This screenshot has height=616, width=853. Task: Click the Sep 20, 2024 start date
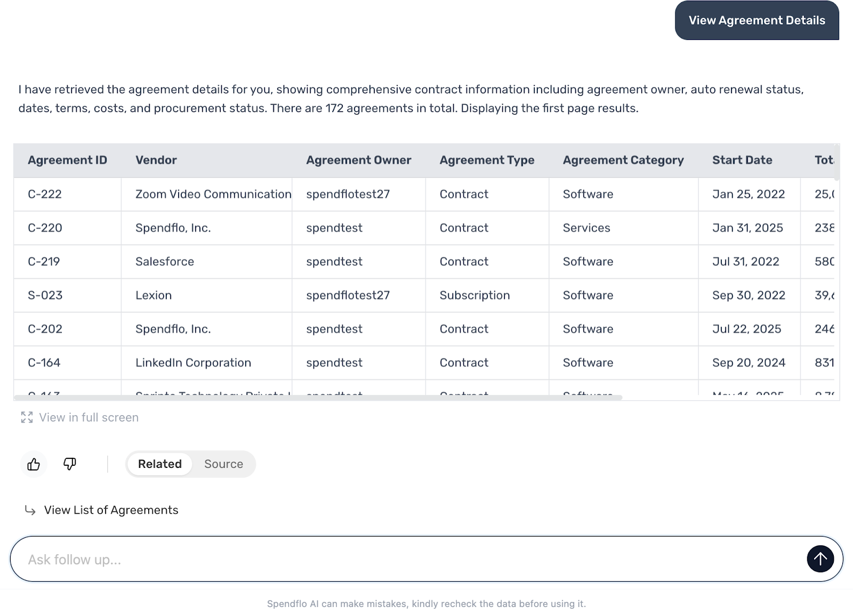[749, 362]
